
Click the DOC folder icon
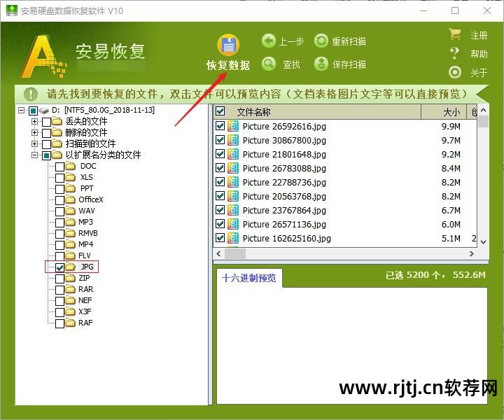point(70,166)
